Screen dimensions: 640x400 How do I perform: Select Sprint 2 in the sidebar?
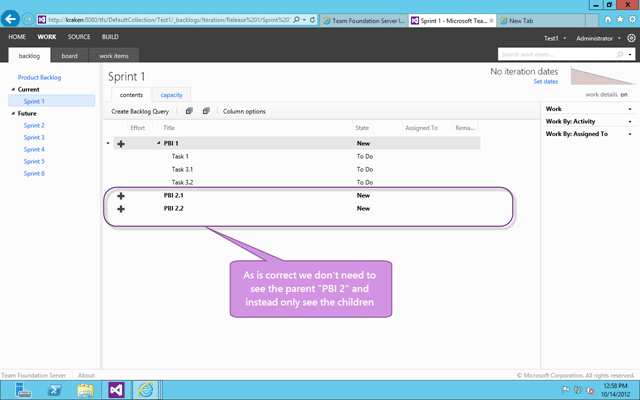[x=34, y=125]
